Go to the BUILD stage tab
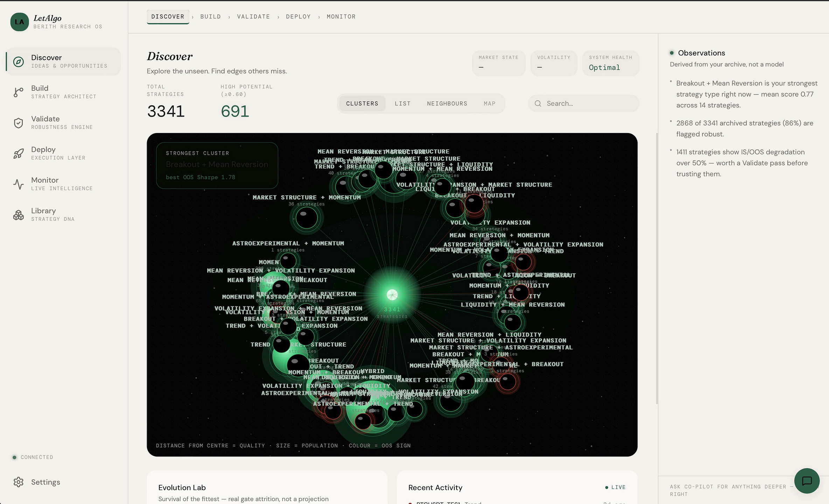Screen dimensions: 829x504 (211, 16)
